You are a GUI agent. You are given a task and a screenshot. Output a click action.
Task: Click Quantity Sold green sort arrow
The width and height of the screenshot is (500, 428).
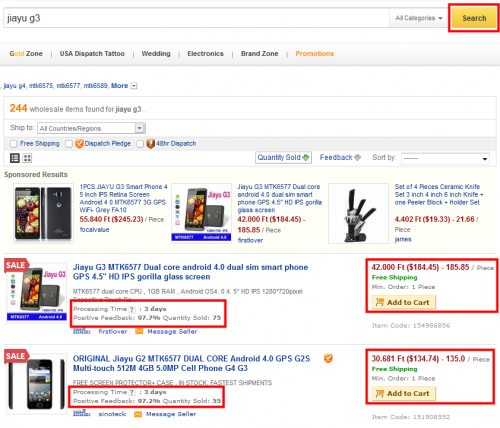pyautogui.click(x=305, y=158)
